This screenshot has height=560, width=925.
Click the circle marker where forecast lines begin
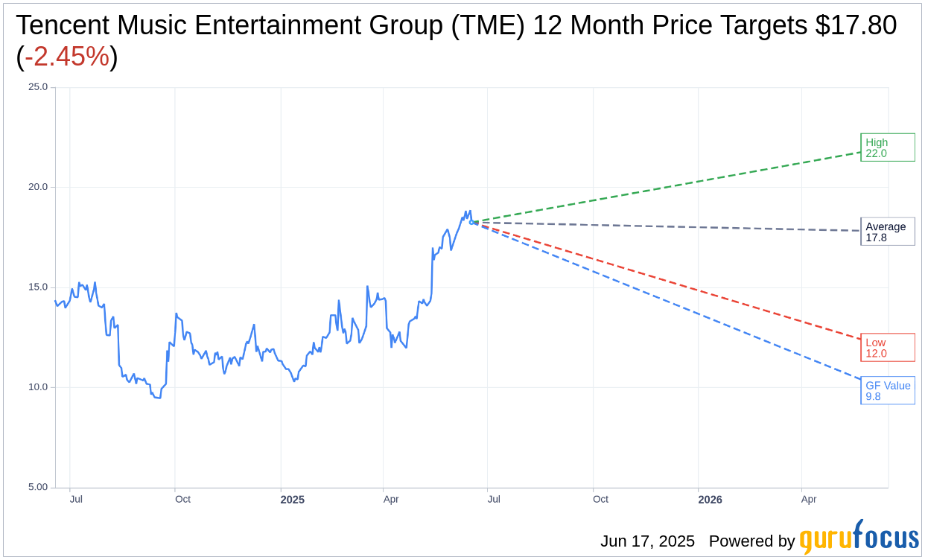point(472,222)
